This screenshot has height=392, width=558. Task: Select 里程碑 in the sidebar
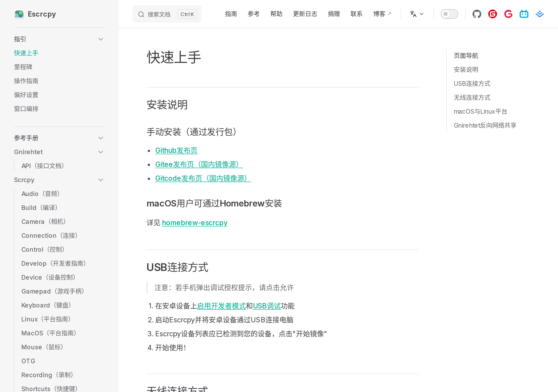tap(23, 67)
